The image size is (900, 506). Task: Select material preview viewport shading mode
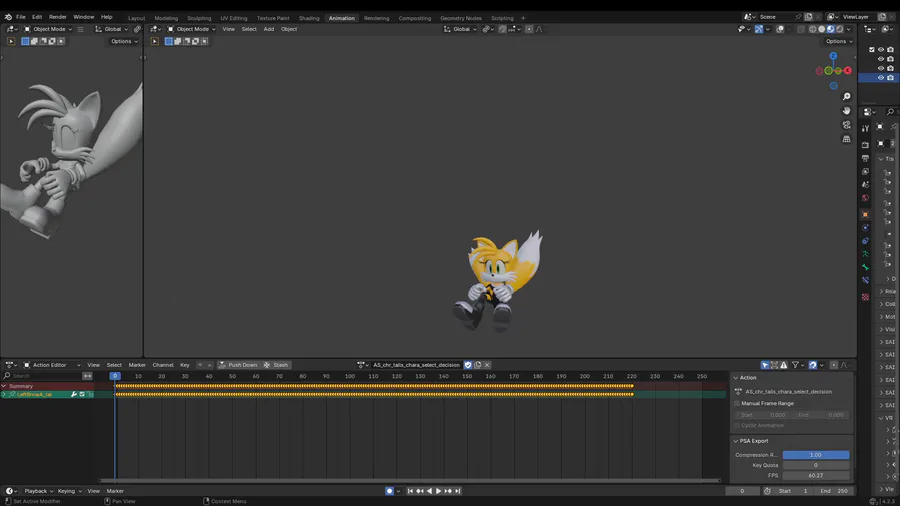tap(830, 29)
